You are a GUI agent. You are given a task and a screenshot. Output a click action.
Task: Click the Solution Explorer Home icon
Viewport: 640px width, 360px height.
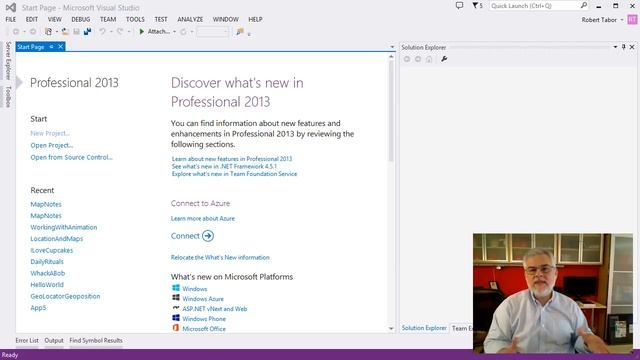(429, 59)
